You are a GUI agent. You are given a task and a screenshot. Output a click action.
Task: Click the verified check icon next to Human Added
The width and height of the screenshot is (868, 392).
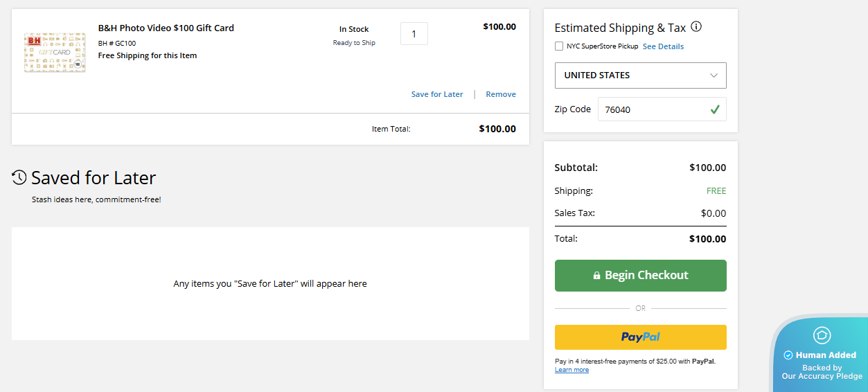click(788, 355)
